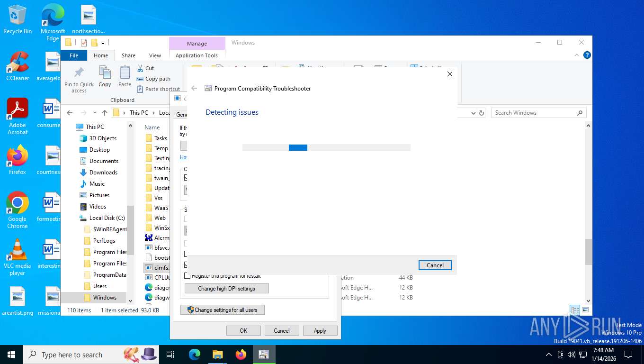Click the Refresh button by address bar
Viewport: 644px width, 364px height.
482,113
